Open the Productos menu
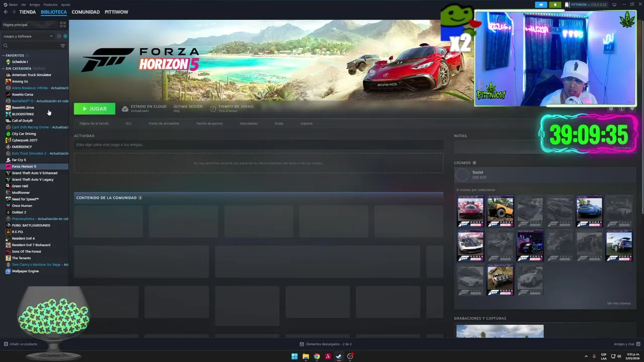Screen dimensions: 644x362 pos(50,5)
